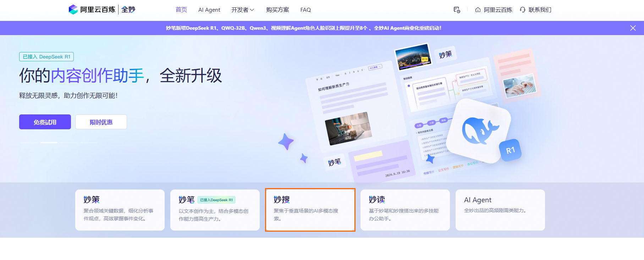This screenshot has height=260, width=644.
Task: Click 聚焦于垂直场景的AI多模态搜索 description text
Action: [x=306, y=215]
